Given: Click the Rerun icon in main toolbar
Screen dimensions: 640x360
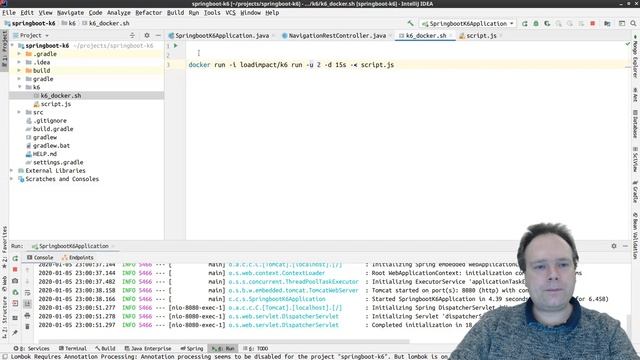Looking at the screenshot, I should [x=525, y=24].
